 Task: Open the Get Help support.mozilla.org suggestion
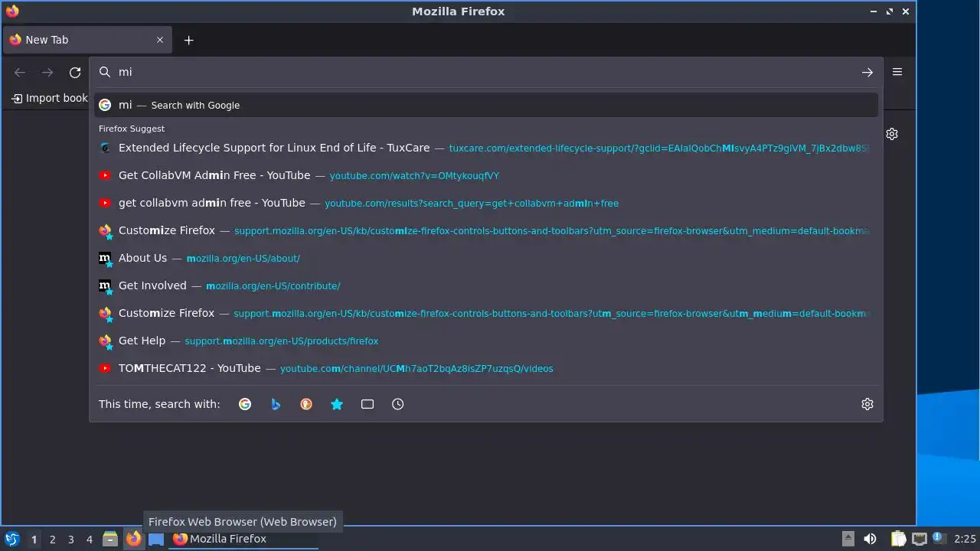[x=486, y=341]
